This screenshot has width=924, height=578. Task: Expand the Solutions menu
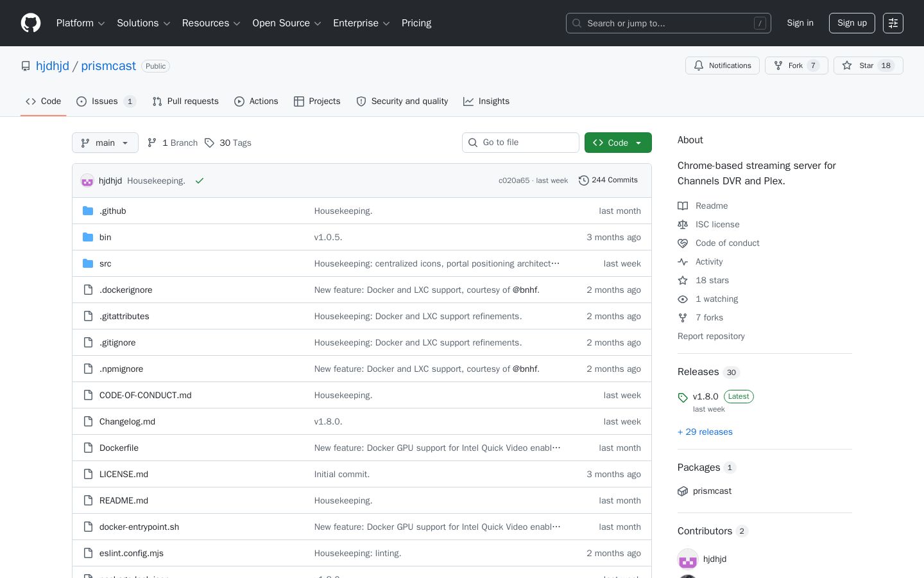pyautogui.click(x=143, y=23)
